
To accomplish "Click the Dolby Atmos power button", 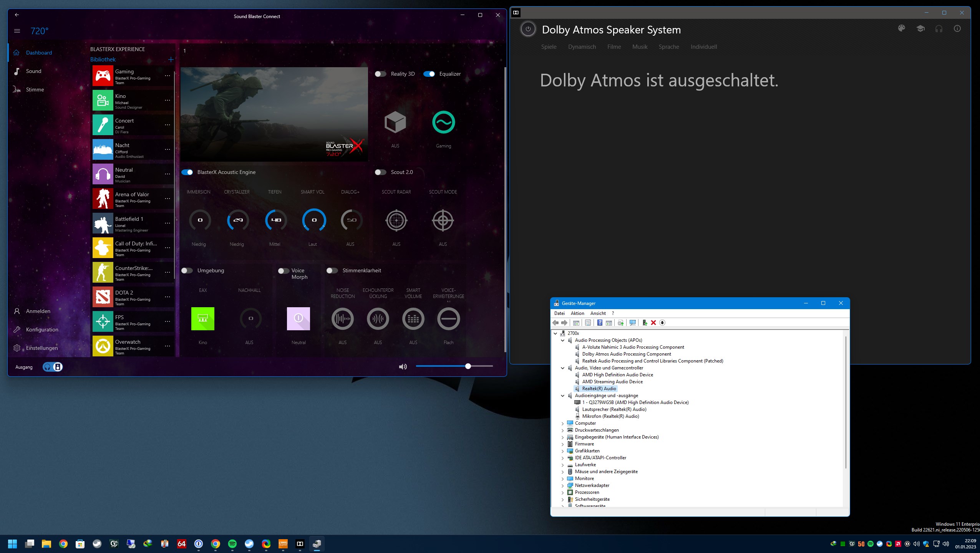I will pos(528,29).
